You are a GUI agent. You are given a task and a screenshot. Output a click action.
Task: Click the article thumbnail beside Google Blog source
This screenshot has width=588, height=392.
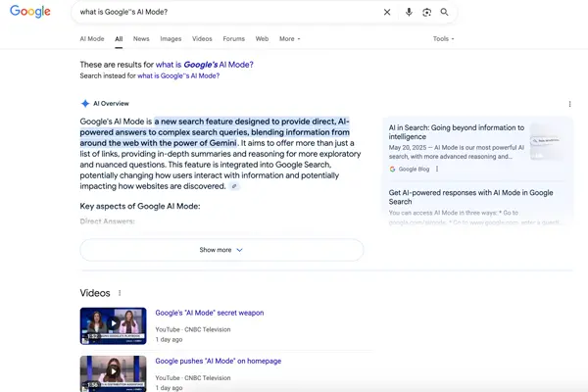coord(547,142)
